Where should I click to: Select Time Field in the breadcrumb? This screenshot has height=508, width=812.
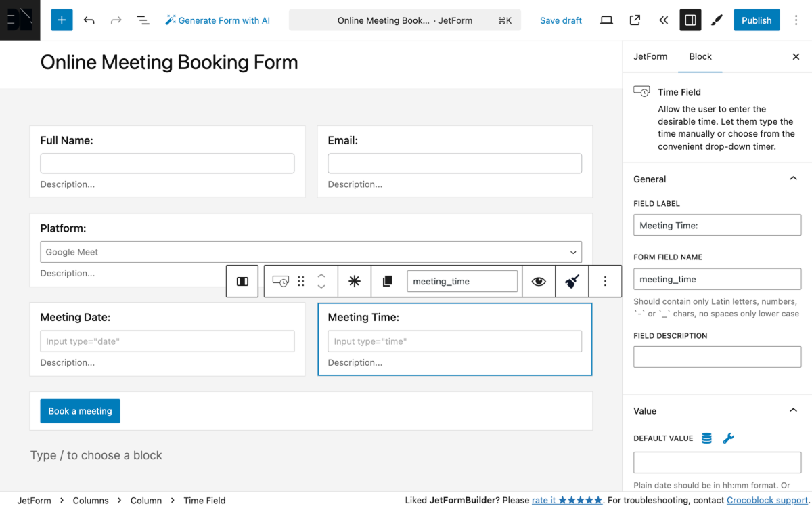point(205,500)
